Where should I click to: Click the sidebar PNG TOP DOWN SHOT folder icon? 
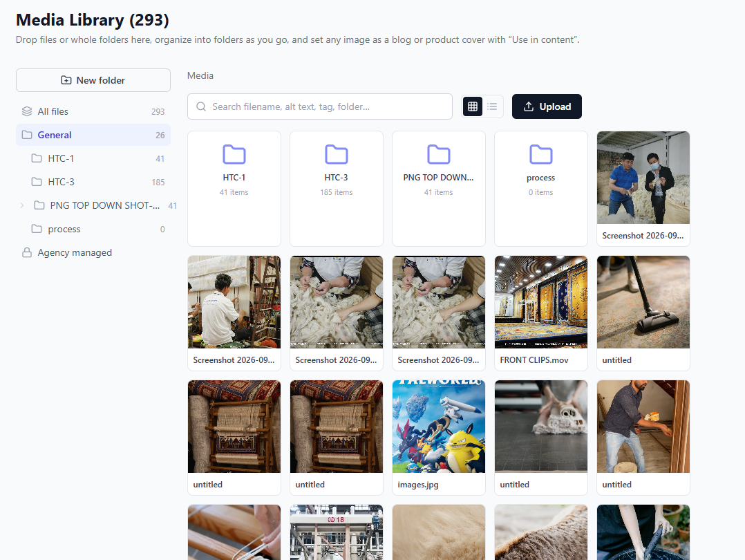coord(39,205)
